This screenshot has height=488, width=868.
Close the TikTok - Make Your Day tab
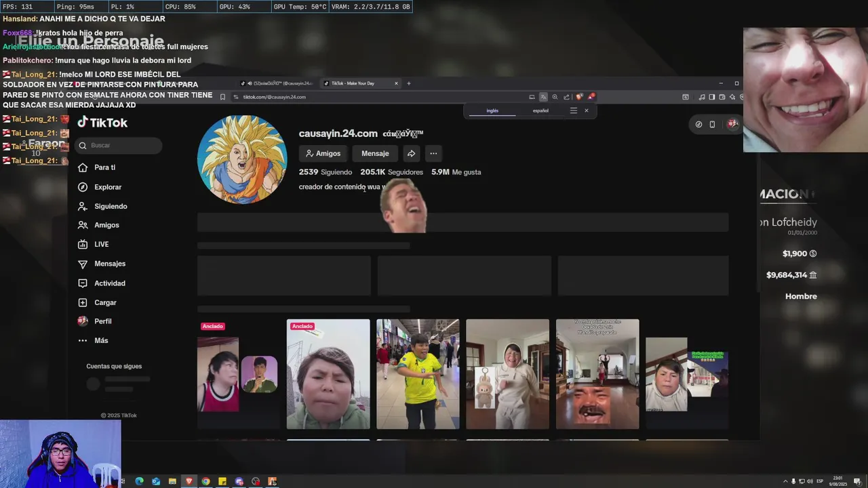click(x=396, y=83)
